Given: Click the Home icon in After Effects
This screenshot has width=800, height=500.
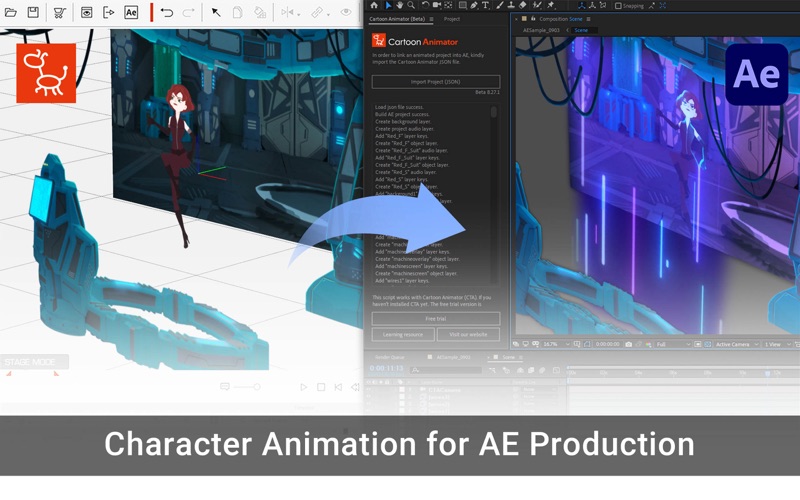Looking at the screenshot, I should pyautogui.click(x=374, y=5).
